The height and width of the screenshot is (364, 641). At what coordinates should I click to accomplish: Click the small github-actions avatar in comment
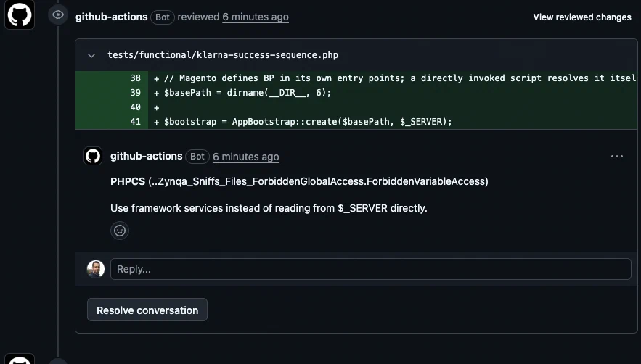click(93, 156)
